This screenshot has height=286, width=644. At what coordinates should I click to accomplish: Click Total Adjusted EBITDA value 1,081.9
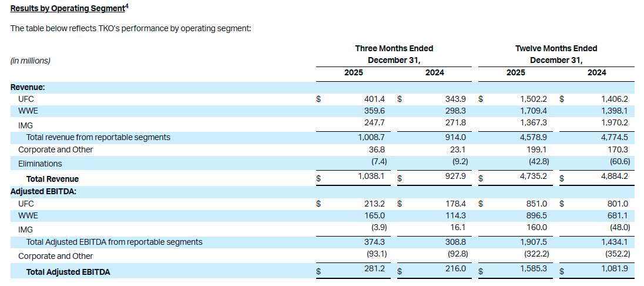pyautogui.click(x=615, y=269)
